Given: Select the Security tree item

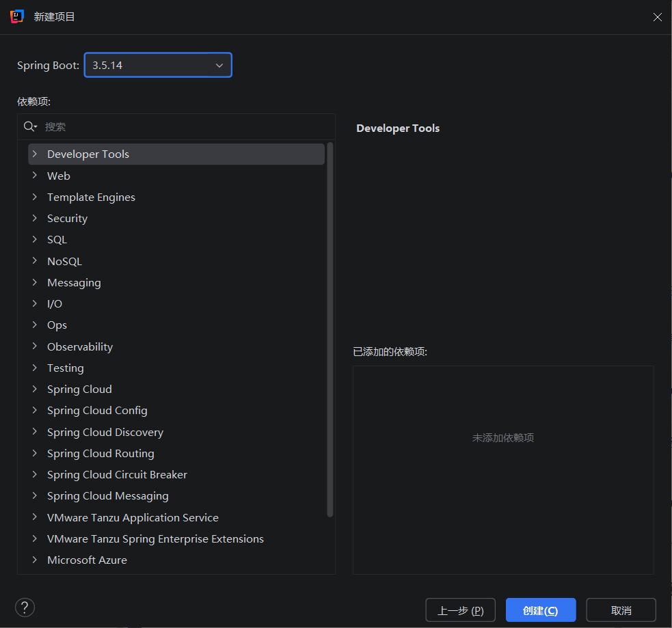Looking at the screenshot, I should [x=67, y=219].
